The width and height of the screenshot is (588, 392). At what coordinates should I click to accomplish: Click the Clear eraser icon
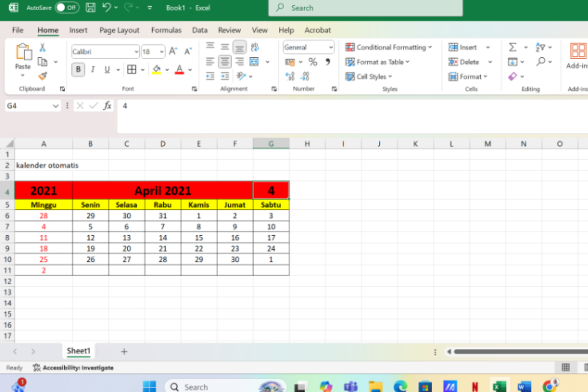(513, 76)
